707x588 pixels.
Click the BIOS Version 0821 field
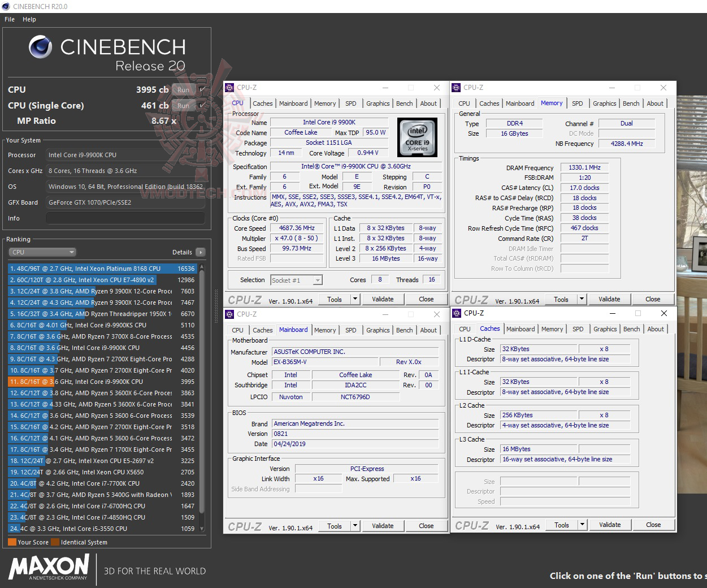tap(355, 434)
